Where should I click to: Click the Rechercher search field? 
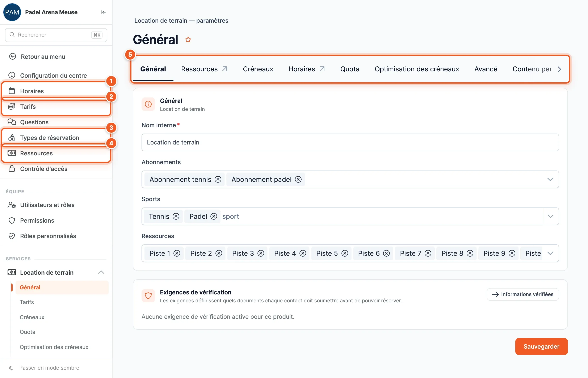click(56, 35)
